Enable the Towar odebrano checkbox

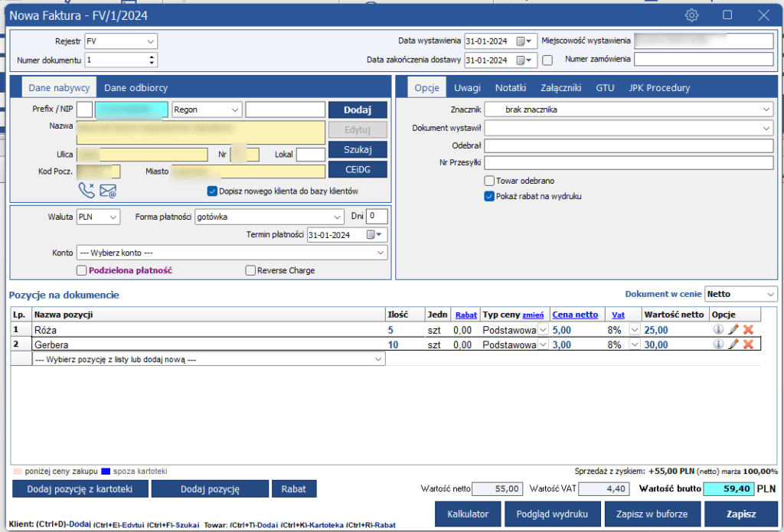[489, 181]
